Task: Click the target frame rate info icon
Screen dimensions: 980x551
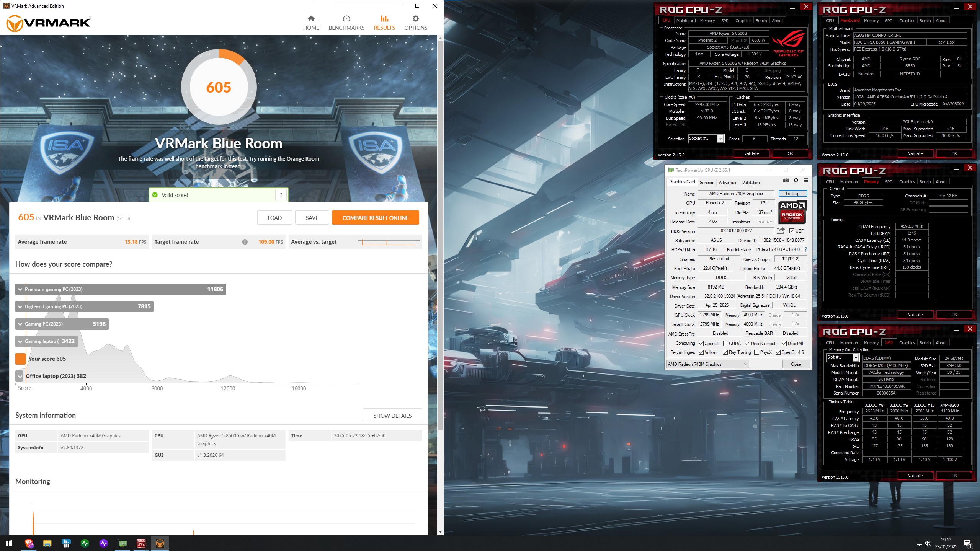Action: 245,242
